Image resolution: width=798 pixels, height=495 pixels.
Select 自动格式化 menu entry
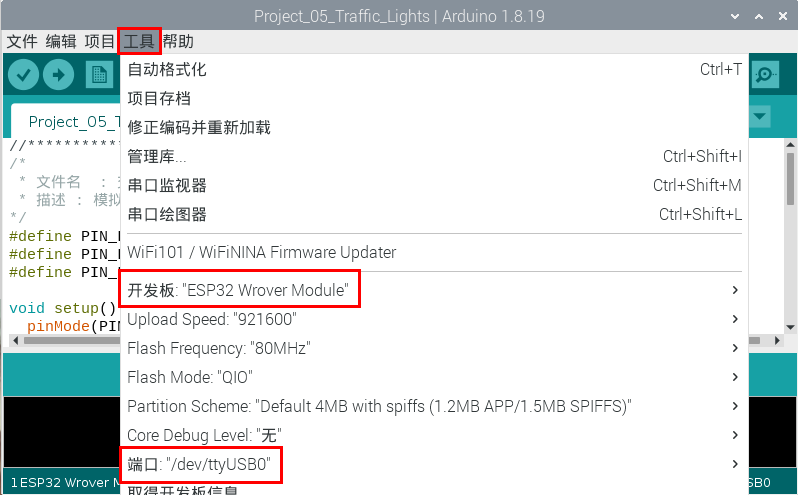tap(167, 70)
